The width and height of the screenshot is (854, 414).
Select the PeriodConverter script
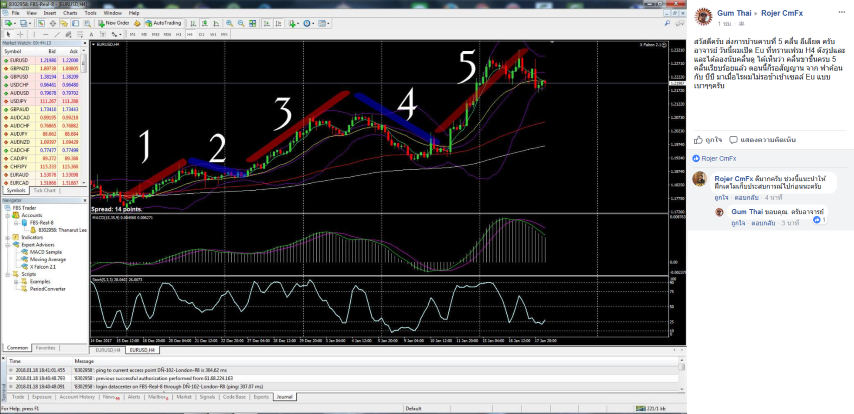coord(47,289)
